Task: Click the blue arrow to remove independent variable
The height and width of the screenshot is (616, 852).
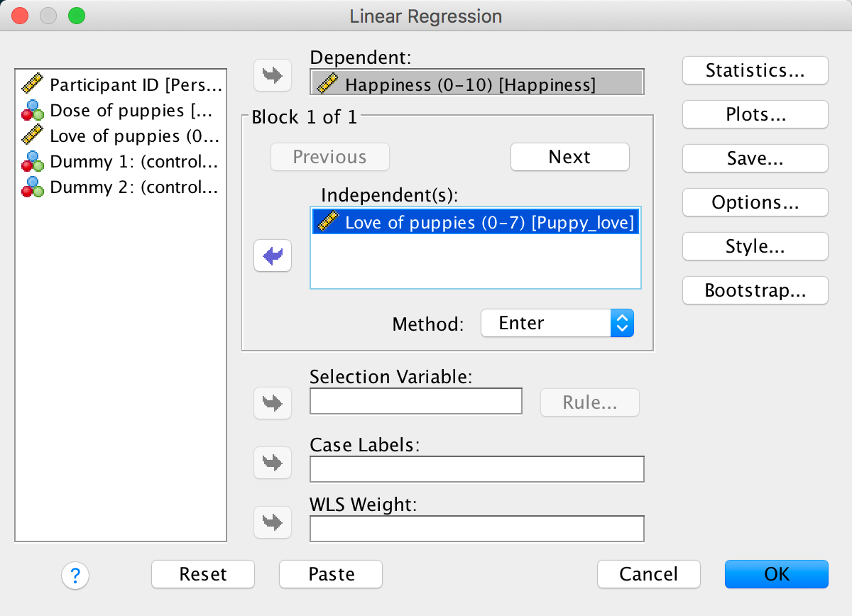Action: click(x=273, y=255)
